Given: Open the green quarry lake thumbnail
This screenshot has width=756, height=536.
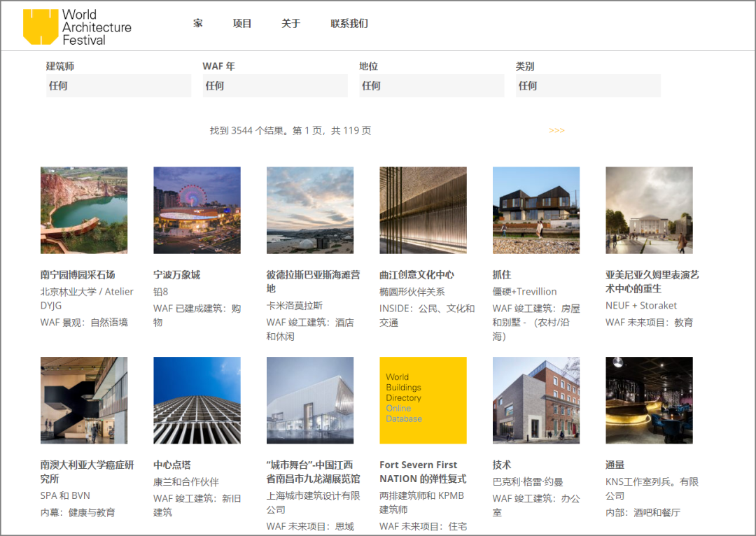Looking at the screenshot, I should (84, 210).
